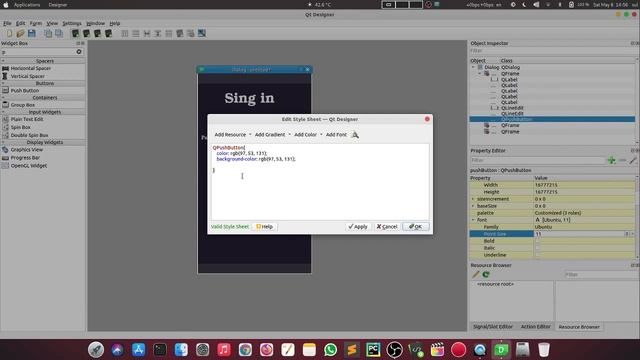Click the Resource Browser green reload icon

pyautogui.click(x=486, y=275)
